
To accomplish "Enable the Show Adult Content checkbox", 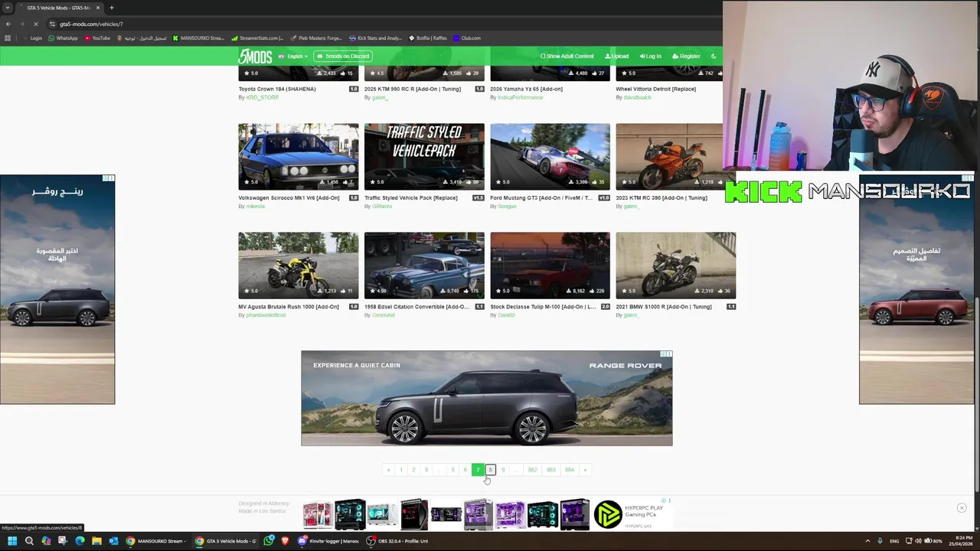I will coord(567,56).
